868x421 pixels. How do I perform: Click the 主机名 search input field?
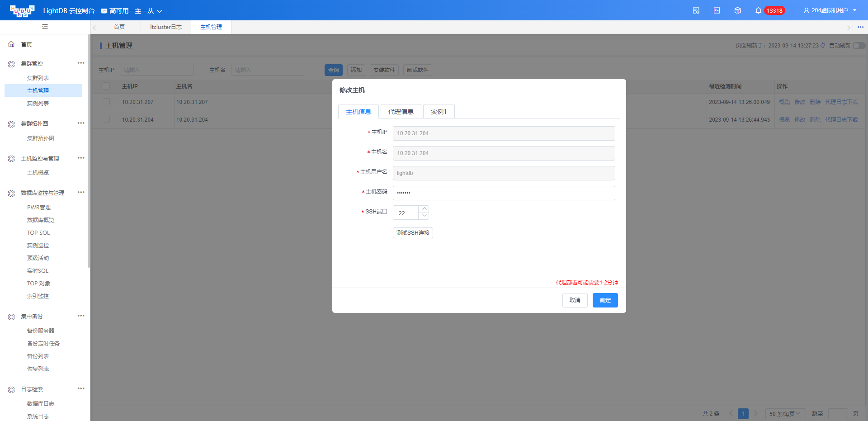click(x=268, y=70)
